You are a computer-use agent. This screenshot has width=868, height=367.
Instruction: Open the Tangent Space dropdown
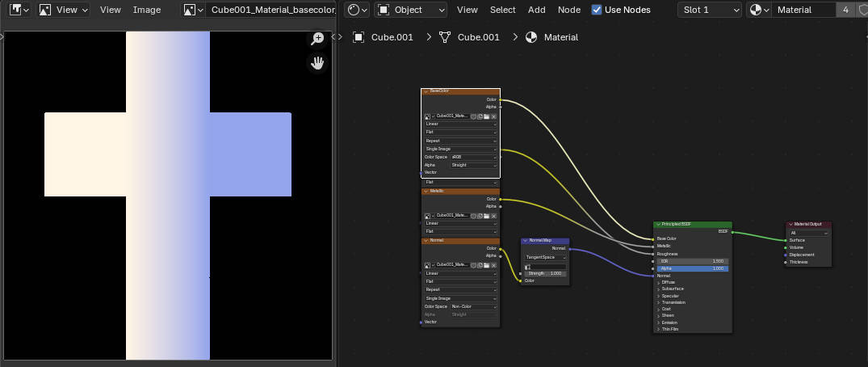tap(546, 257)
